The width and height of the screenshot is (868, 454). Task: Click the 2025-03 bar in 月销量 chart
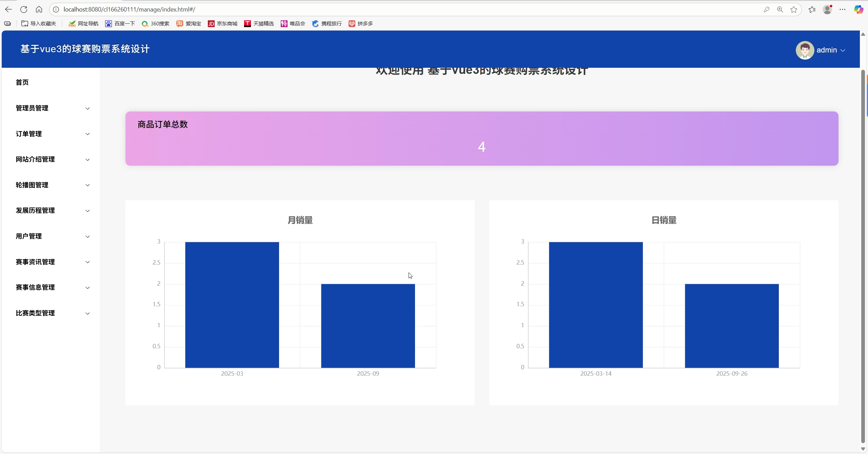[232, 305]
